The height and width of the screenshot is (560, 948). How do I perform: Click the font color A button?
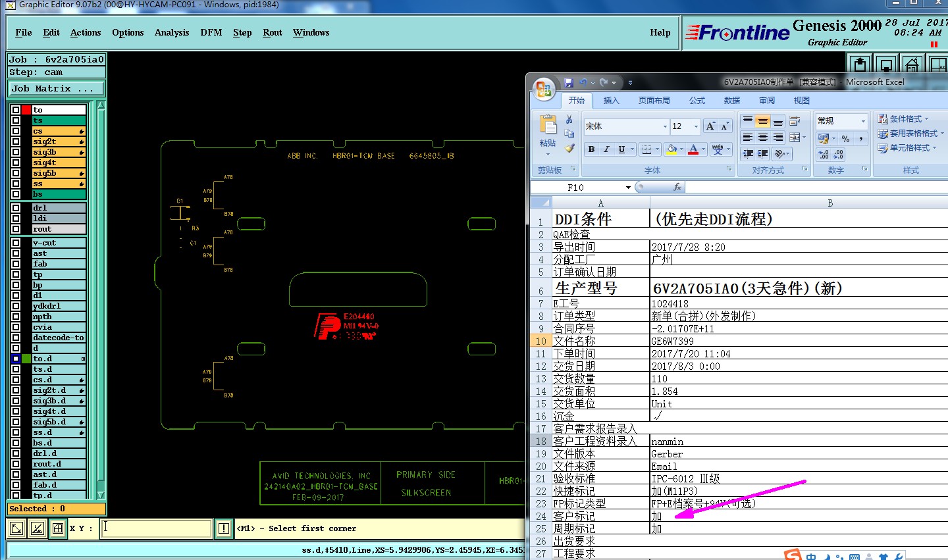coord(693,149)
